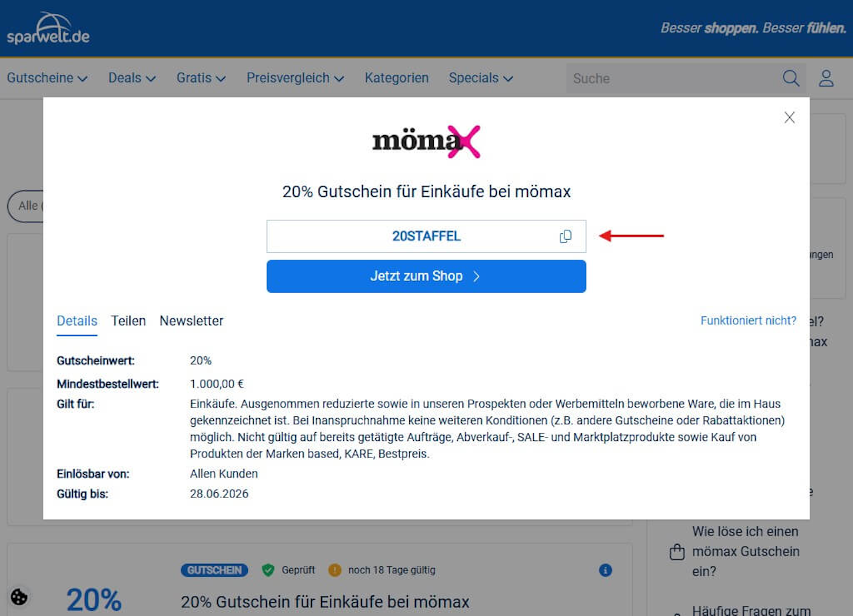Click the blue info icon on voucher card
853x616 pixels.
click(605, 570)
